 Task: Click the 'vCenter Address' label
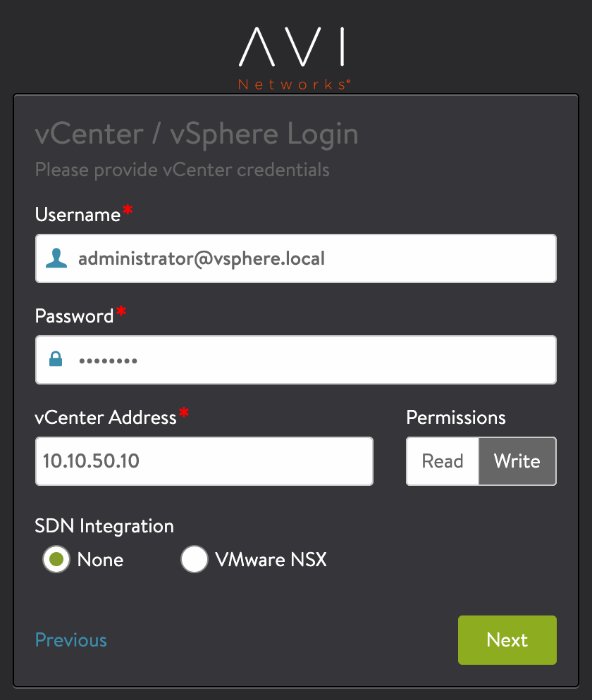pyautogui.click(x=106, y=418)
